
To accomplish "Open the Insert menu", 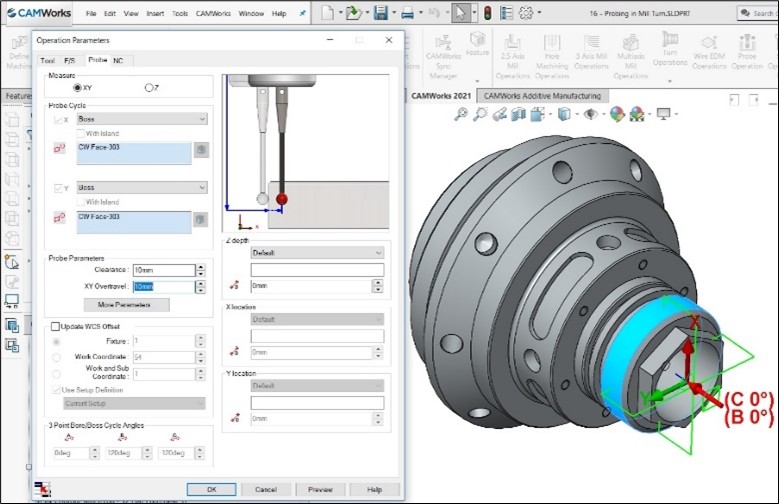I will point(155,13).
